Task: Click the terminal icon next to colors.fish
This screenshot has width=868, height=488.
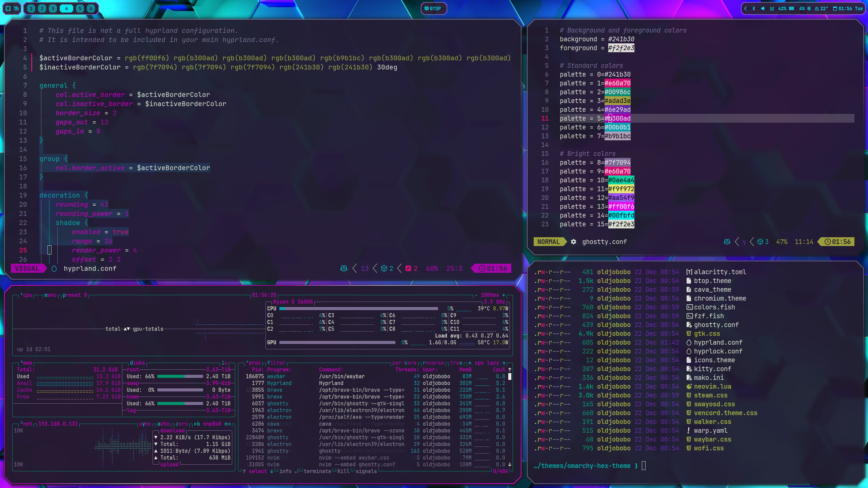Action: [x=689, y=307]
